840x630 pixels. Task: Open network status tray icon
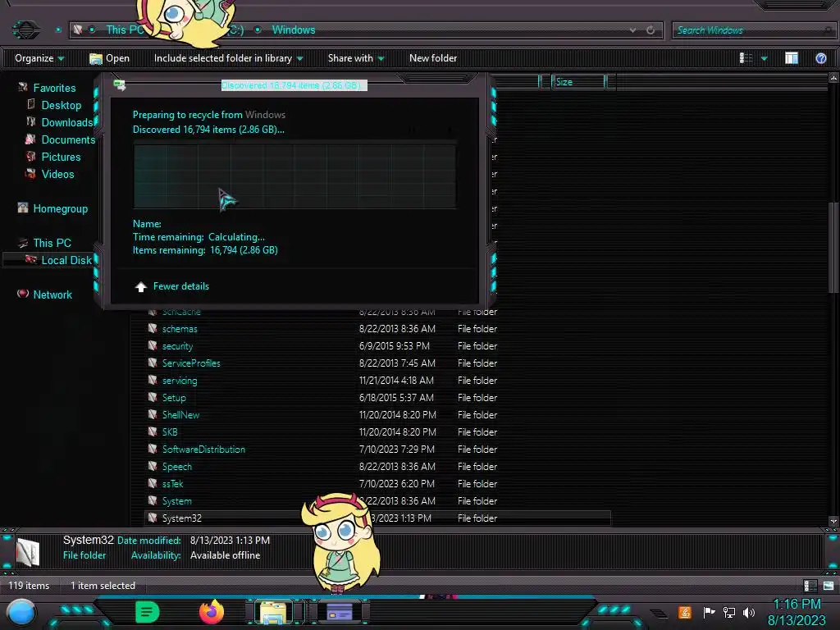[729, 612]
